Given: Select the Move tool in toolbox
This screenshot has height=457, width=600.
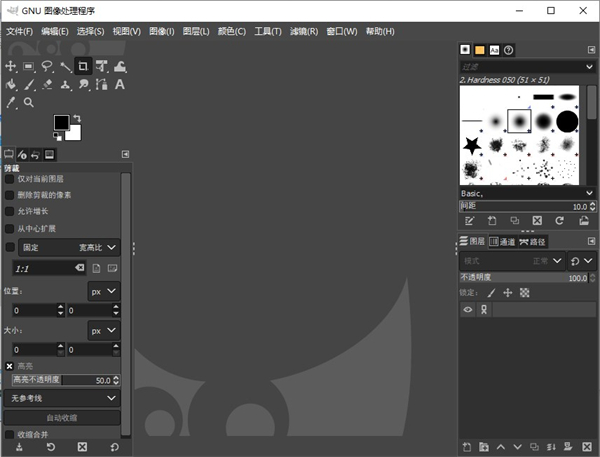Looking at the screenshot, I should [x=11, y=67].
